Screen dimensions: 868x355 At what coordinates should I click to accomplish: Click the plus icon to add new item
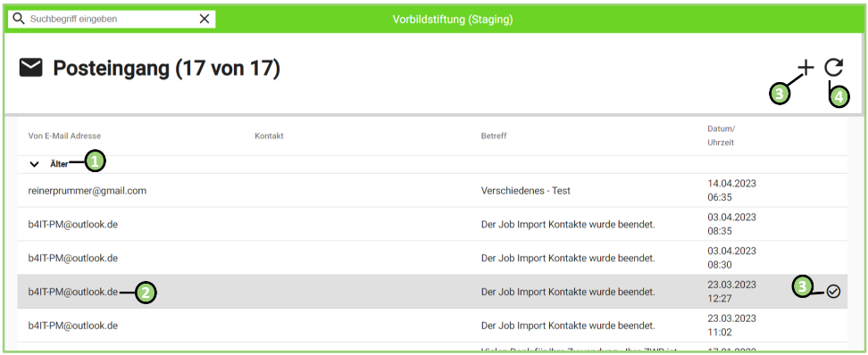click(x=805, y=68)
